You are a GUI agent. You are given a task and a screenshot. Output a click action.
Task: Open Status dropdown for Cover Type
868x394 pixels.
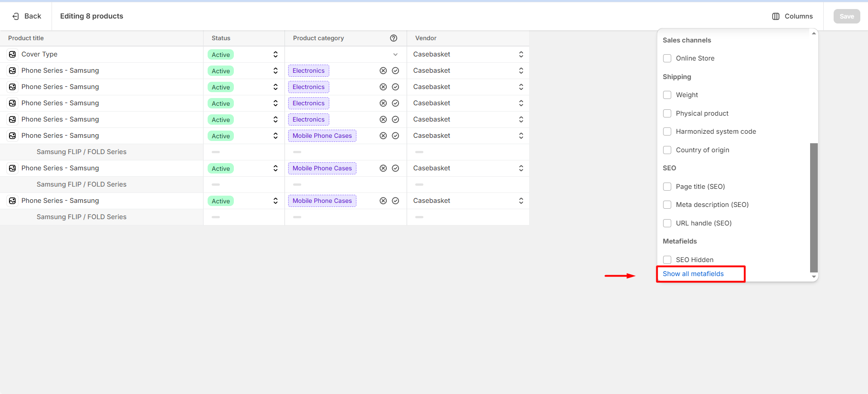point(275,54)
